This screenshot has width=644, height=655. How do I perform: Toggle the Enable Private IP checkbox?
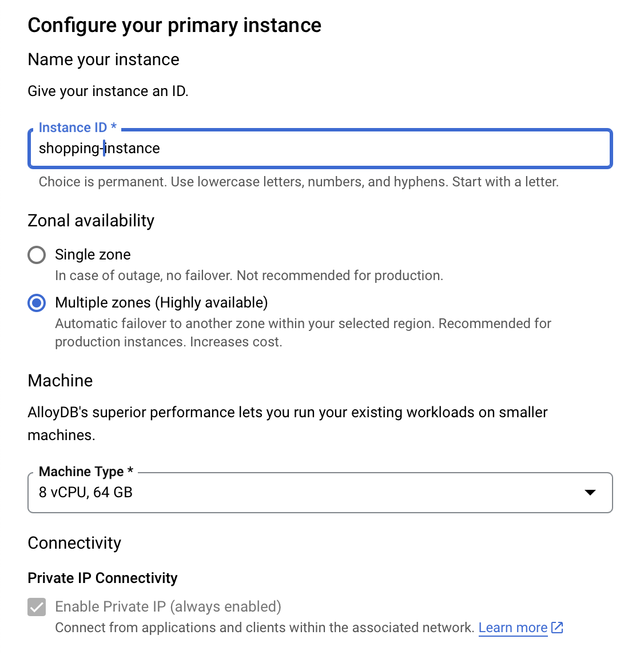(37, 607)
